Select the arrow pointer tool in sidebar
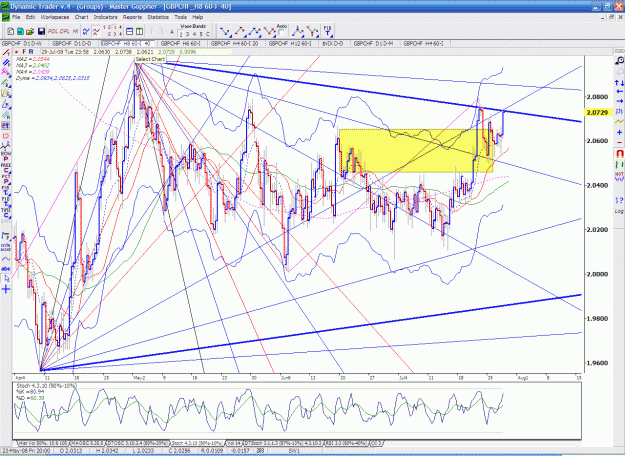Viewport: 625px width, 456px height. point(6,279)
